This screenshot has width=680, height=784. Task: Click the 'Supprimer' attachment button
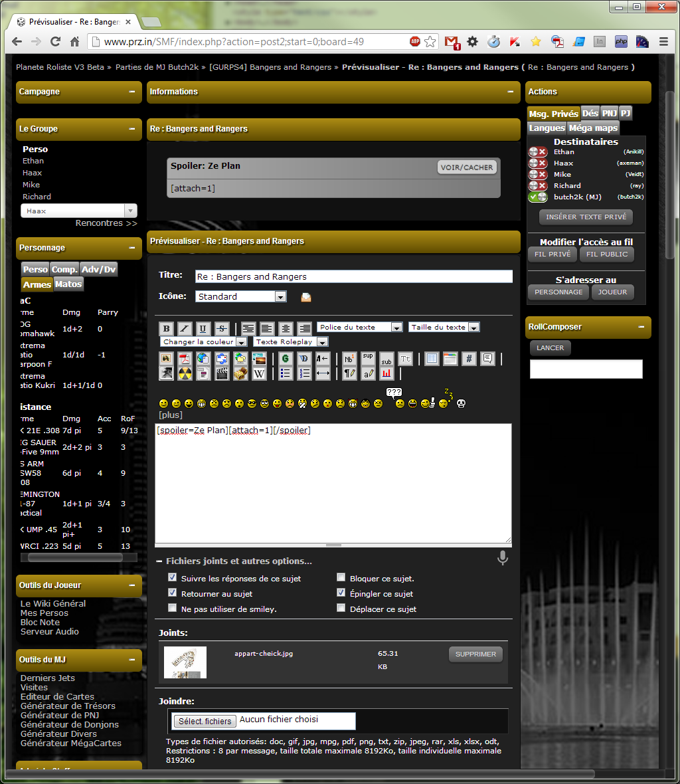point(475,654)
